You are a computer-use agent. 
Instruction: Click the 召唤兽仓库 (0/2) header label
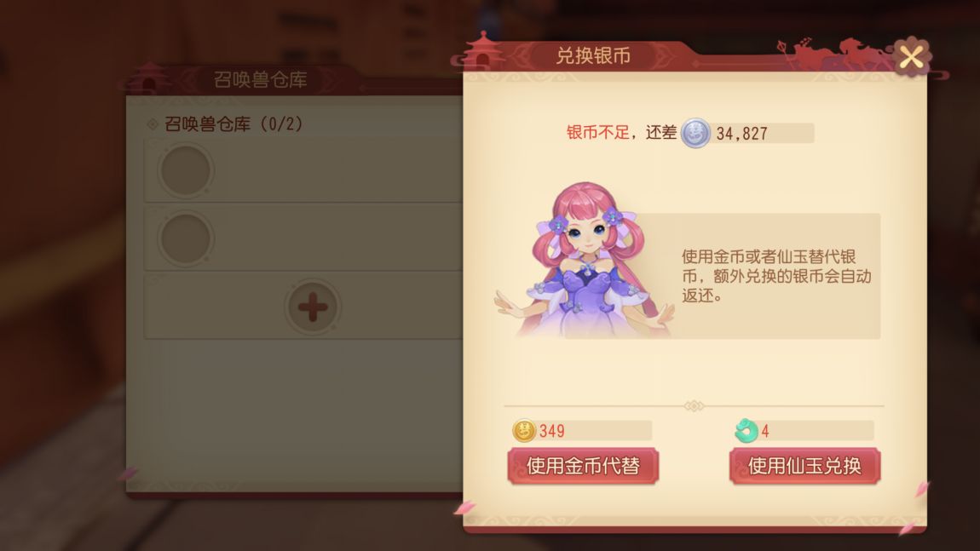tap(233, 123)
